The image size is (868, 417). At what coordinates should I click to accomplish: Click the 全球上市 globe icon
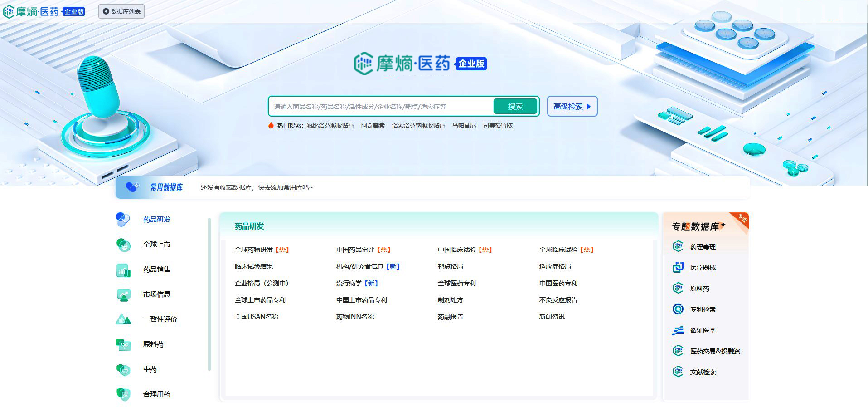(123, 245)
